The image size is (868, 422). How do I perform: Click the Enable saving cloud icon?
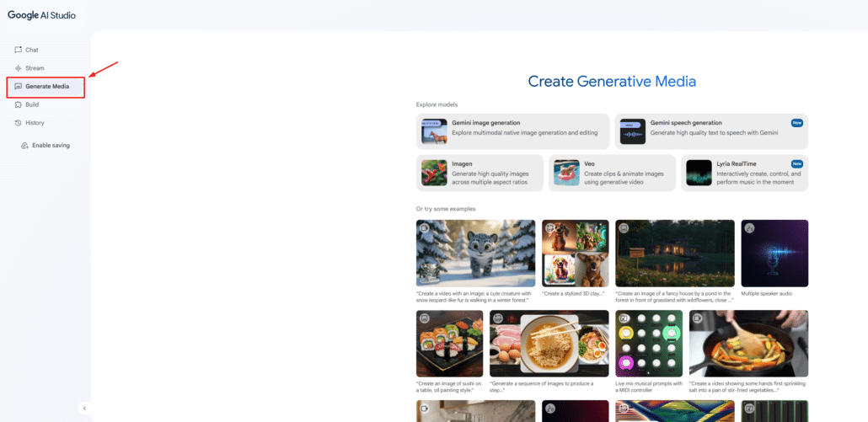pyautogui.click(x=24, y=145)
